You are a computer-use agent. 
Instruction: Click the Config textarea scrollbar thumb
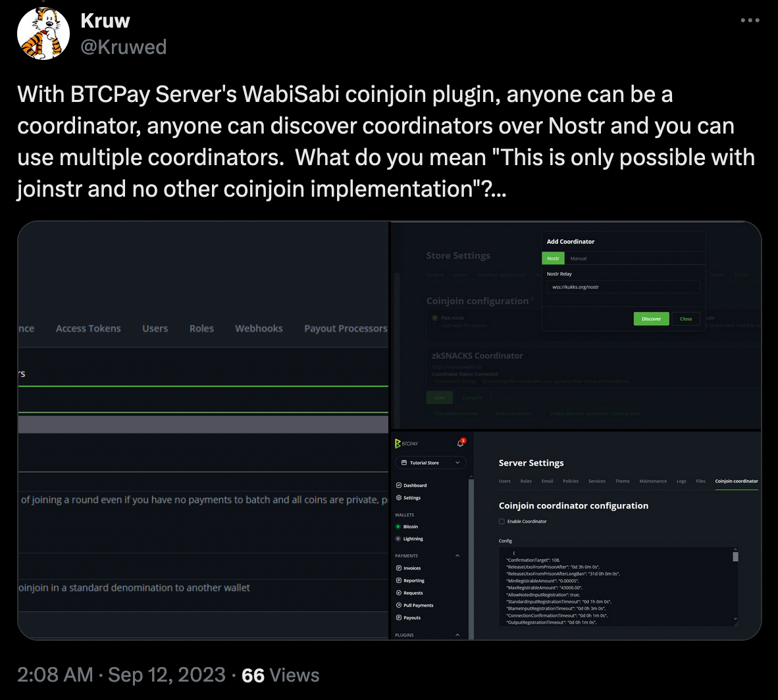click(x=735, y=557)
